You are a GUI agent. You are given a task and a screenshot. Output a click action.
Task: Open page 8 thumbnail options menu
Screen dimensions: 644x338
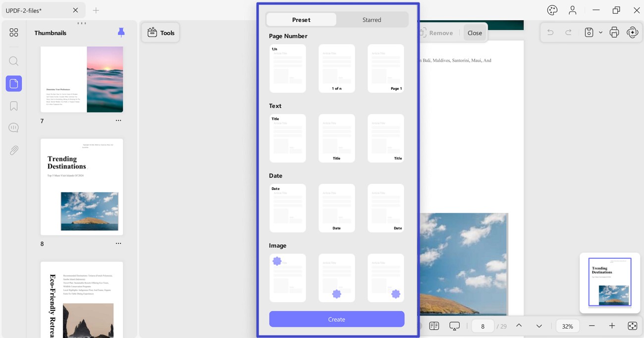[118, 243]
